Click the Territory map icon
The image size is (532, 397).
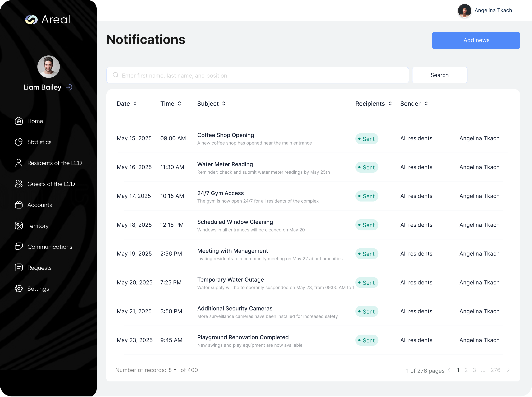click(19, 226)
